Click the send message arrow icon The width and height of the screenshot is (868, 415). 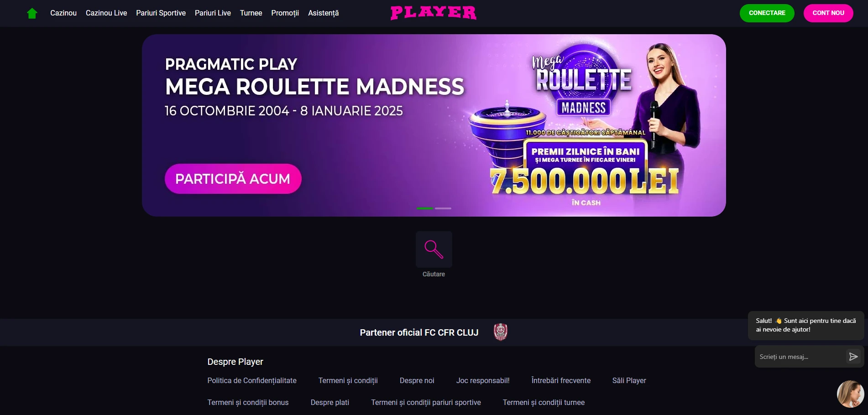(853, 357)
